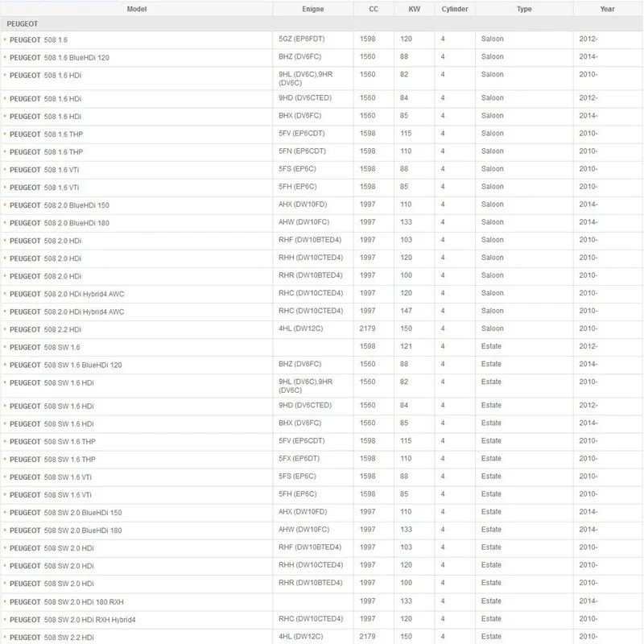Select 88 KW in 508 SW 1.6 BlueHDi 120 row

click(x=404, y=365)
